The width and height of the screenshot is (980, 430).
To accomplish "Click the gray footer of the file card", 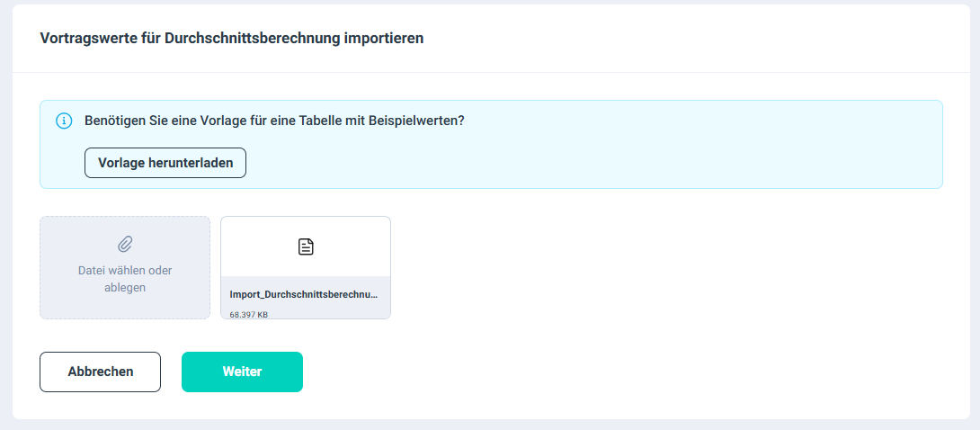I will (x=306, y=298).
